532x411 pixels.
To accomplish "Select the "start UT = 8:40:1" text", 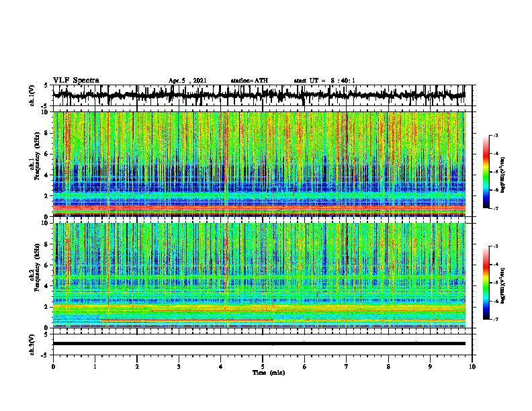I will pyautogui.click(x=324, y=81).
